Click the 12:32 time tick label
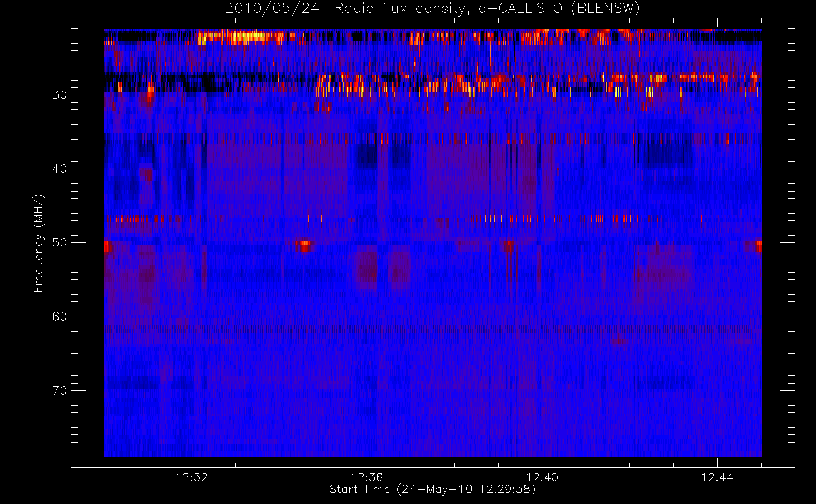Viewport: 816px width, 504px height. (192, 477)
